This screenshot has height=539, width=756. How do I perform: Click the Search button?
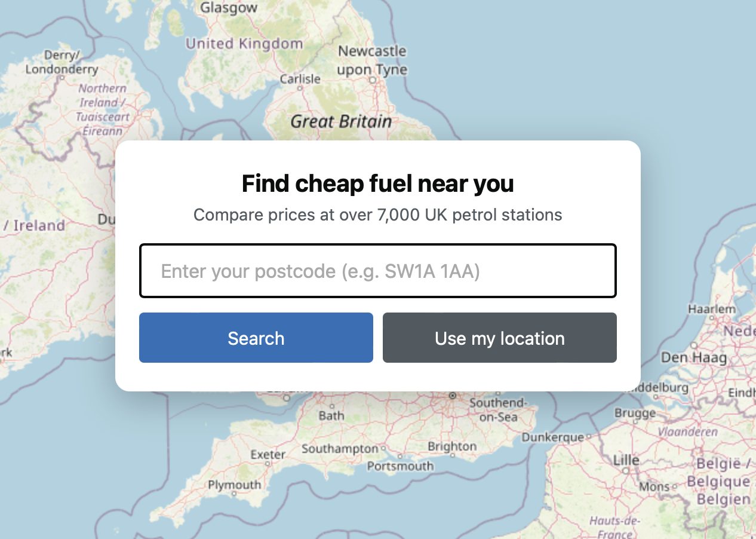tap(256, 338)
